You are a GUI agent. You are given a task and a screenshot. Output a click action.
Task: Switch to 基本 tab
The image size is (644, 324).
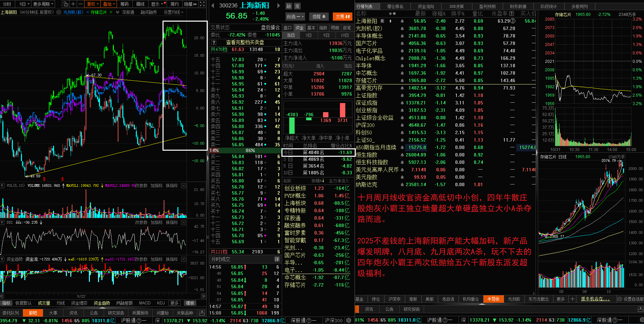pyautogui.click(x=311, y=28)
